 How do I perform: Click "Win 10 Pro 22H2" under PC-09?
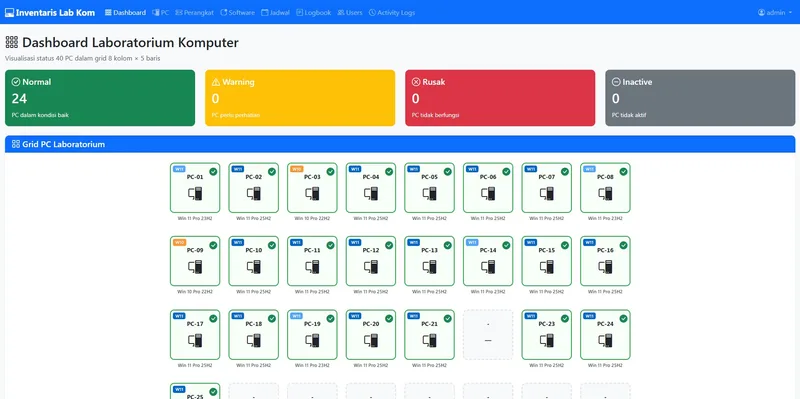[x=195, y=292]
